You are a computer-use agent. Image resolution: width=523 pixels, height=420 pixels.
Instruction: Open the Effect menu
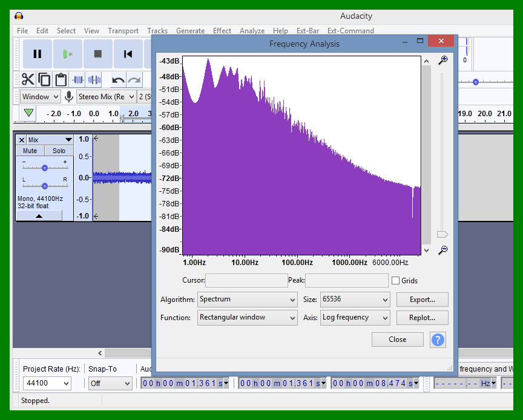222,31
